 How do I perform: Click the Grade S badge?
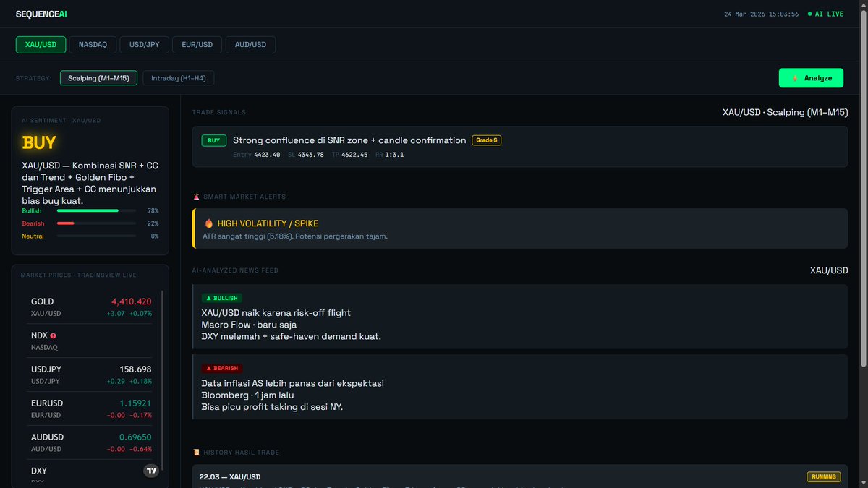click(x=487, y=140)
